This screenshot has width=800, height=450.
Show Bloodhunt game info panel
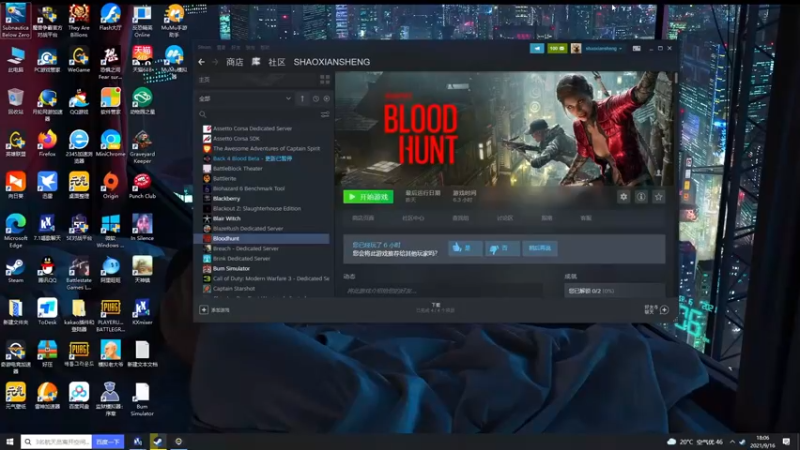click(x=641, y=197)
